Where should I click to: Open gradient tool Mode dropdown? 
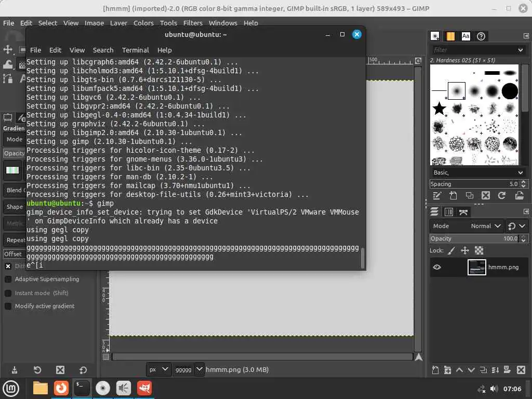pyautogui.click(x=15, y=139)
